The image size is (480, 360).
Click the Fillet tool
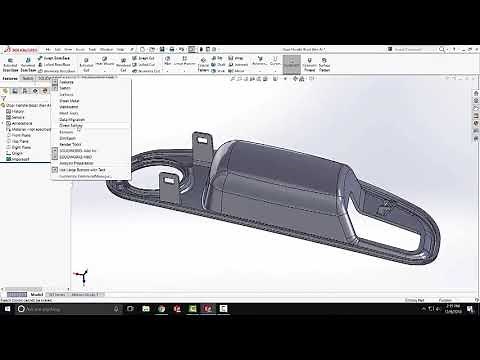(168, 61)
